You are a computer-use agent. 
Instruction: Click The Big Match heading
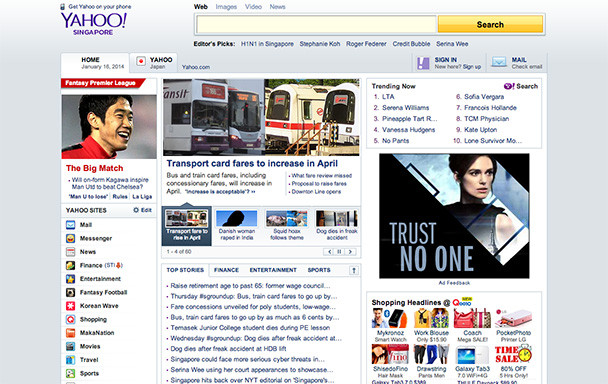(94, 168)
